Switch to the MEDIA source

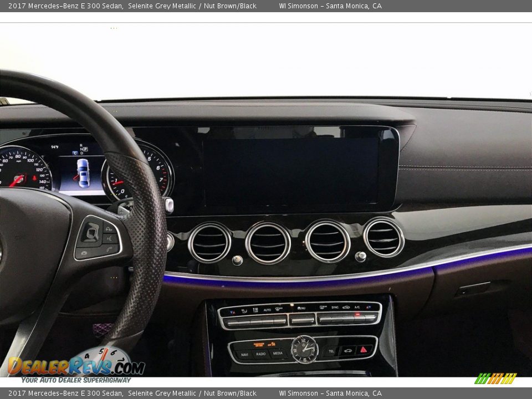tap(278, 354)
